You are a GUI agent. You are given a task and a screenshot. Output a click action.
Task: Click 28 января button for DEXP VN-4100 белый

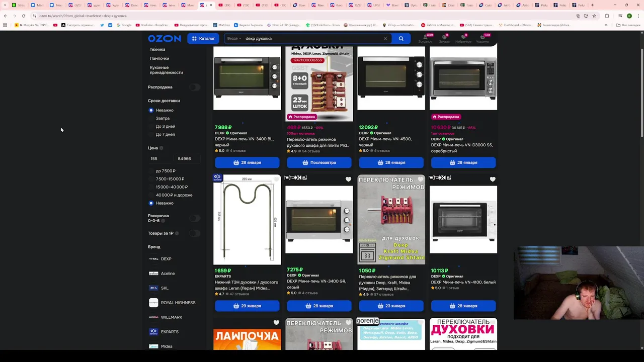(x=463, y=306)
